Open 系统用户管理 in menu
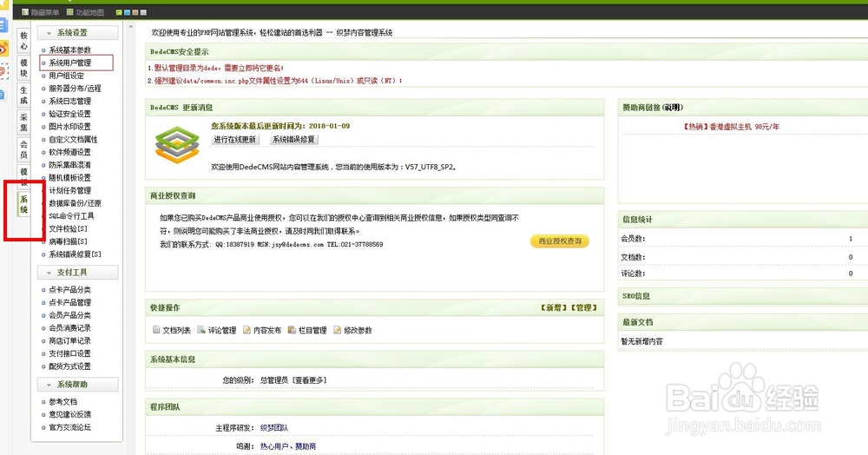The height and width of the screenshot is (455, 868). (x=69, y=63)
